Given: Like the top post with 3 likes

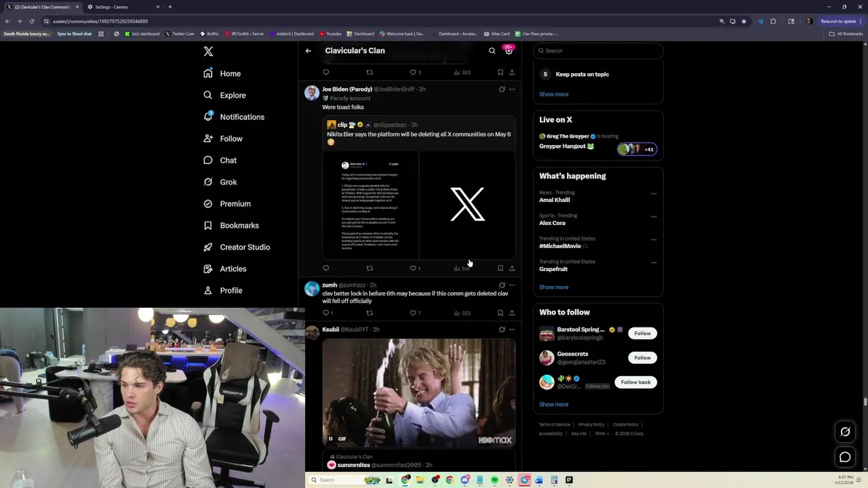Looking at the screenshot, I should point(414,73).
